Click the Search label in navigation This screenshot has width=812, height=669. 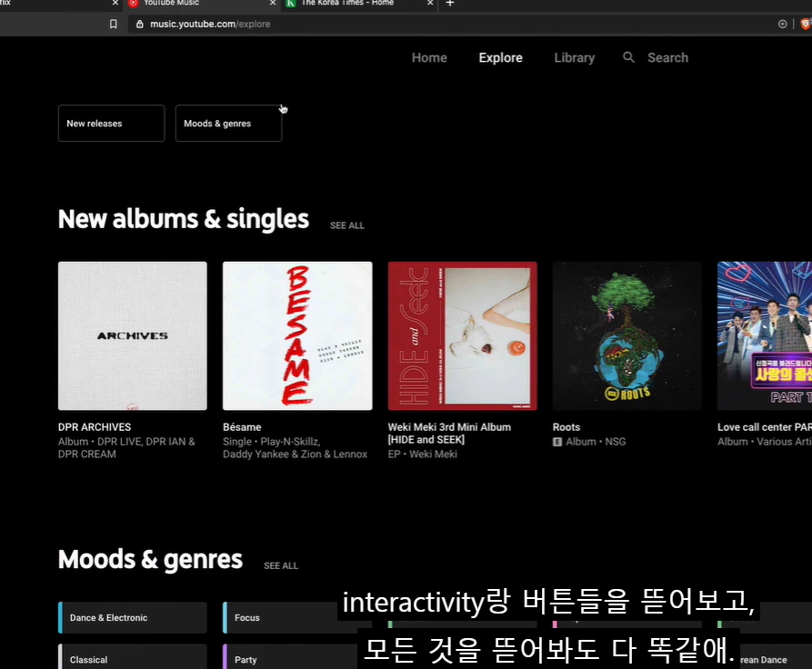[667, 57]
